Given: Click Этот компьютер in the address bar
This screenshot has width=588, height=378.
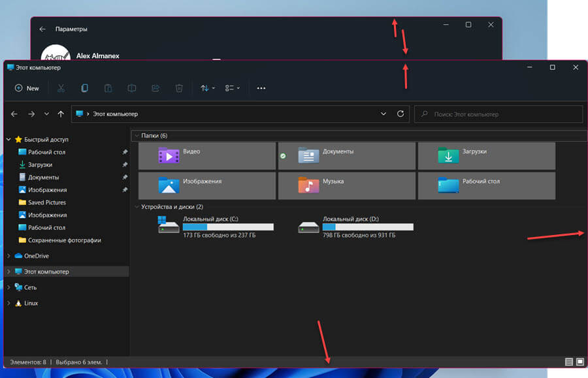Looking at the screenshot, I should (x=115, y=114).
